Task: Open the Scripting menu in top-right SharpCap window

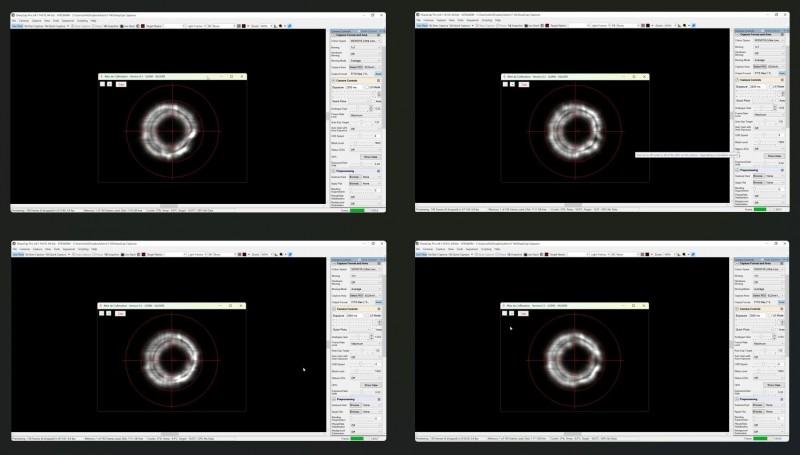Action: click(x=486, y=20)
